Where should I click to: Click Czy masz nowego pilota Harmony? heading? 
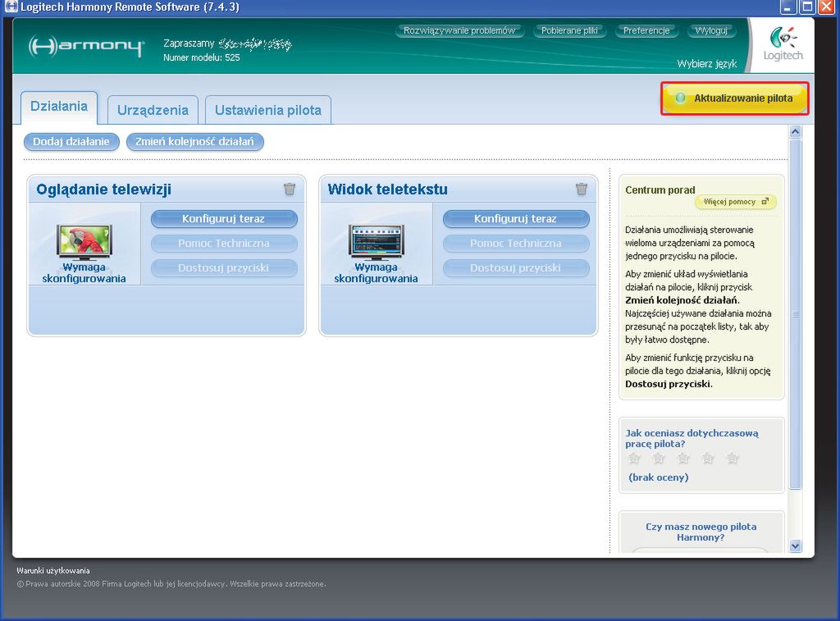click(701, 532)
